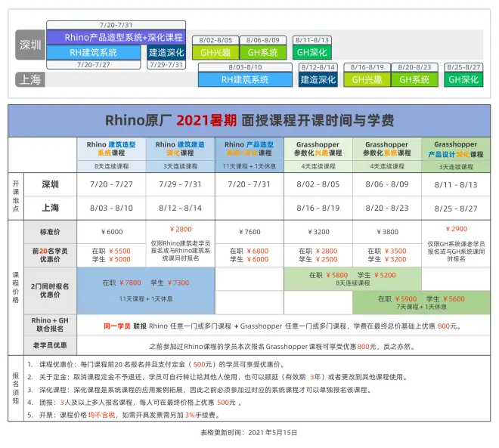
Task: Click the 8/06-8/09 timeline box above GH系统
Action: [263, 40]
